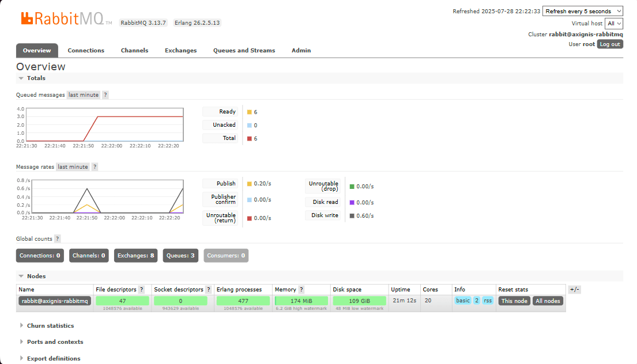The height and width of the screenshot is (364, 637).
Task: Click the Memory 174 MiB bar
Action: pos(301,301)
